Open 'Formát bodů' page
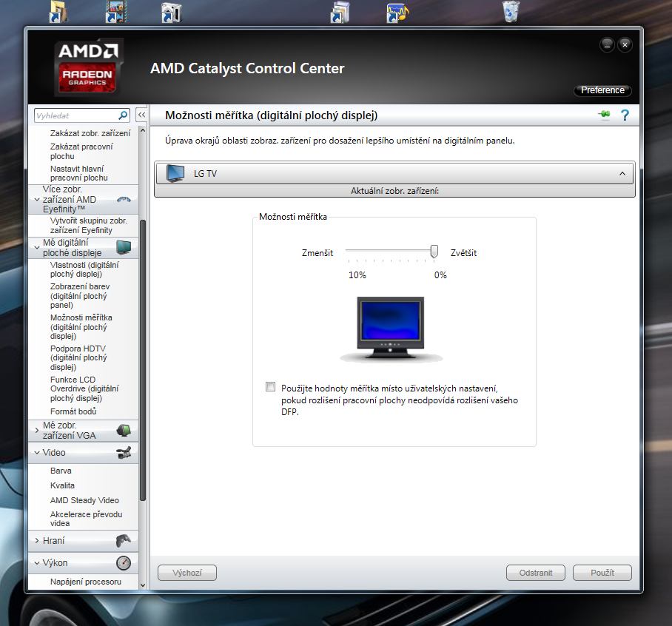672x626 pixels. 73,411
